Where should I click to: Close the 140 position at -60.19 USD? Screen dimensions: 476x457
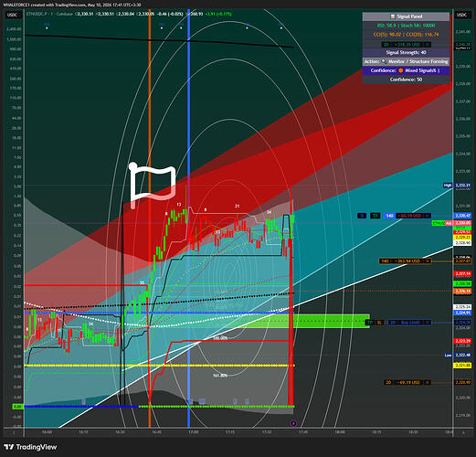point(428,216)
